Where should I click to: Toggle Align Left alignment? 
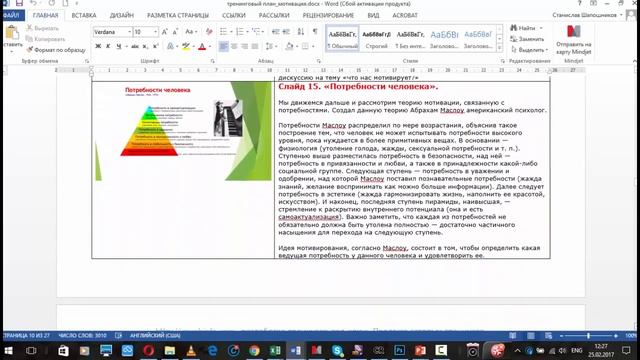223,47
